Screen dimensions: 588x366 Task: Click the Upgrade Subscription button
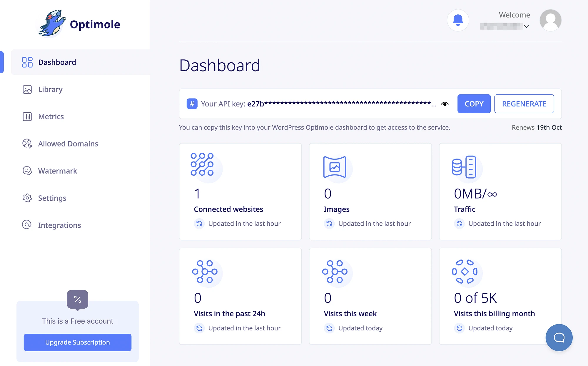coord(77,342)
